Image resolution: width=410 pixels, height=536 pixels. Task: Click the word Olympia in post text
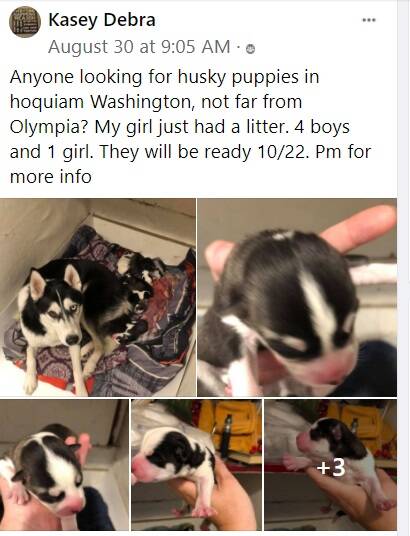pos(50,128)
